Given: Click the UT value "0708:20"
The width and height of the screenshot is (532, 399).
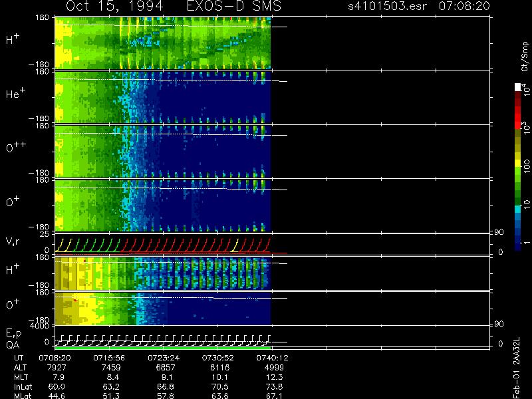Looking at the screenshot, I should [55, 358].
